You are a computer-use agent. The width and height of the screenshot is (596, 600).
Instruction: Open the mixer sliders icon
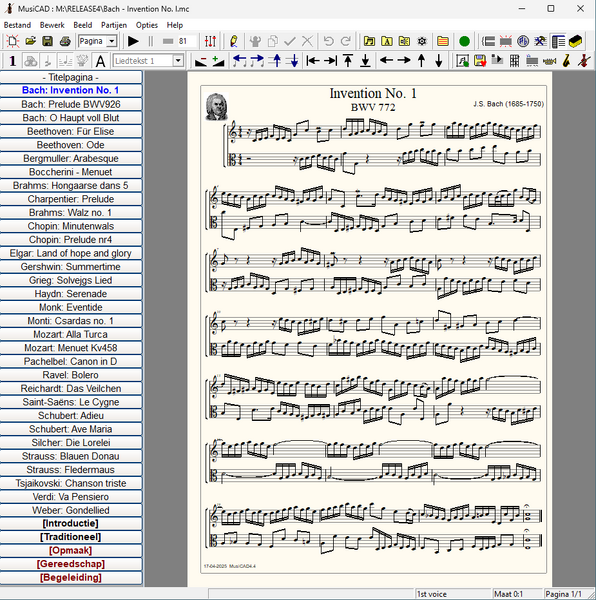(210, 41)
